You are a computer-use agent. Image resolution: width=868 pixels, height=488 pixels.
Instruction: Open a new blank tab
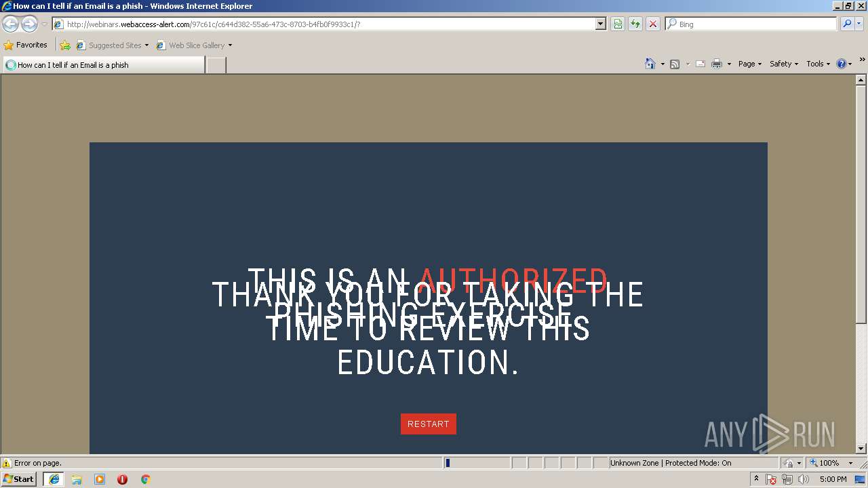[x=216, y=65]
